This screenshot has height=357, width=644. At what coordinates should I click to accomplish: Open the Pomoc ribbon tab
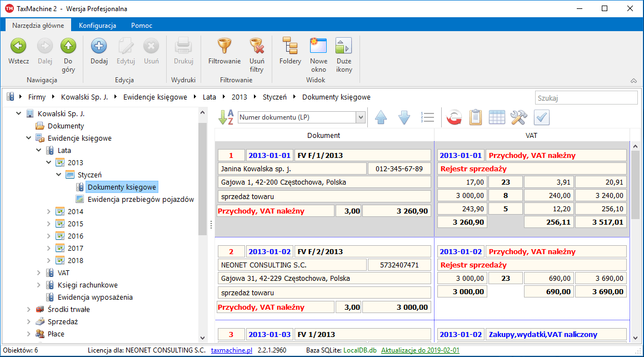[142, 26]
